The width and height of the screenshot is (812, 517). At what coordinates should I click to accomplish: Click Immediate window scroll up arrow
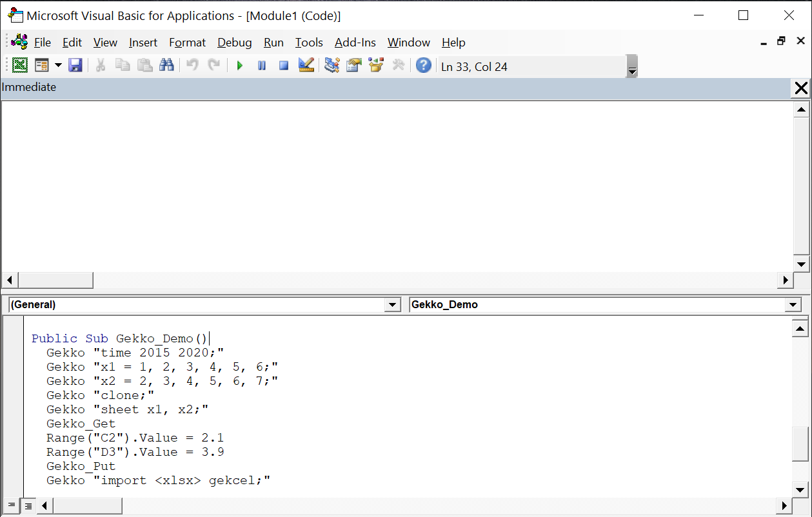[801, 110]
